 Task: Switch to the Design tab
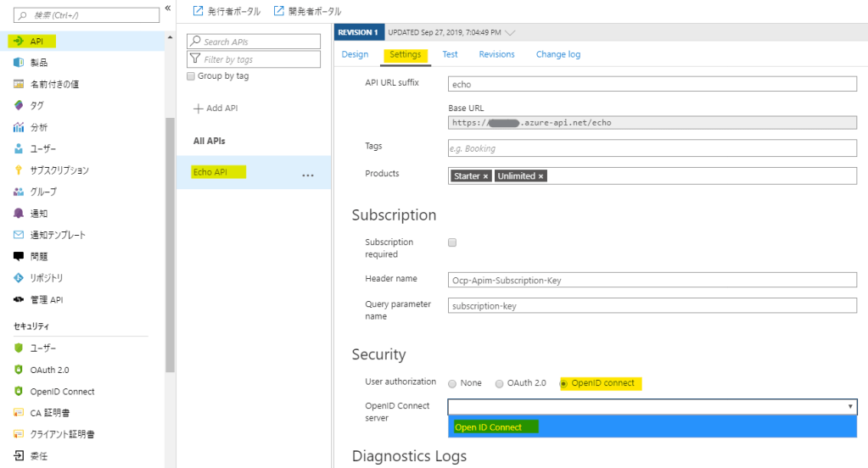click(355, 54)
